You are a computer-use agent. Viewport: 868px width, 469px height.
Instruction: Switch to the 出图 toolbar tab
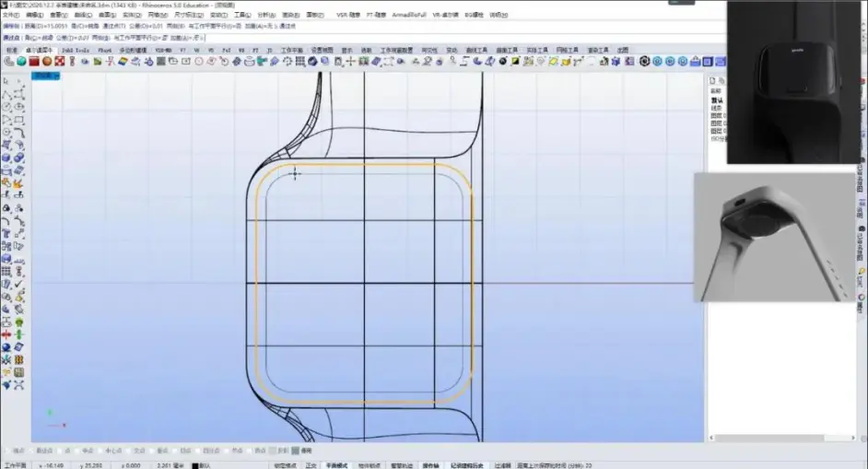[623, 50]
